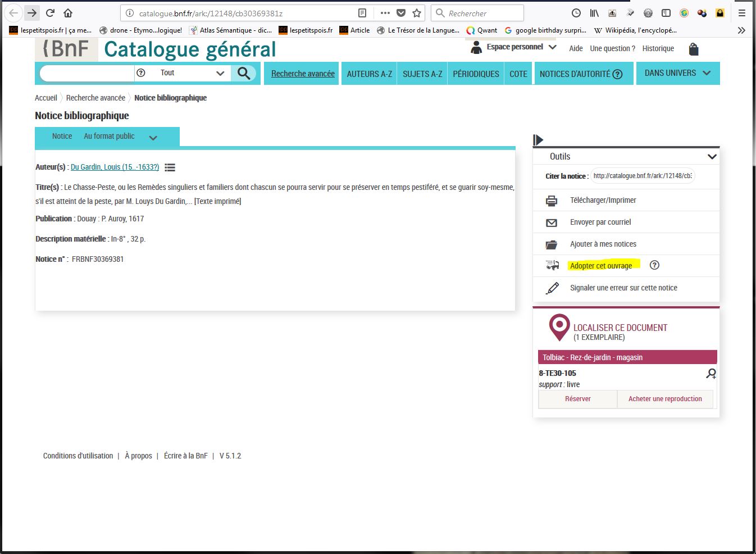Open the Du Gardin, Louis author link
This screenshot has height=554, width=756.
click(x=115, y=167)
